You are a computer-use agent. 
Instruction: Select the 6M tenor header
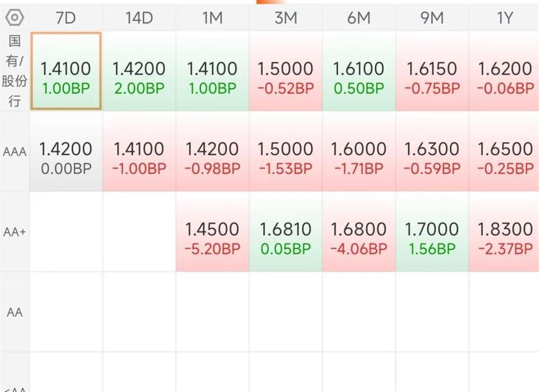coord(359,18)
